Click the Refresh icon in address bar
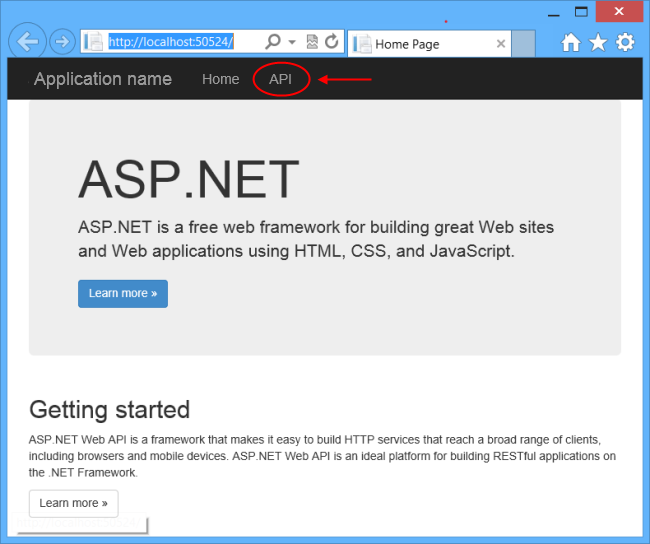 tap(332, 41)
